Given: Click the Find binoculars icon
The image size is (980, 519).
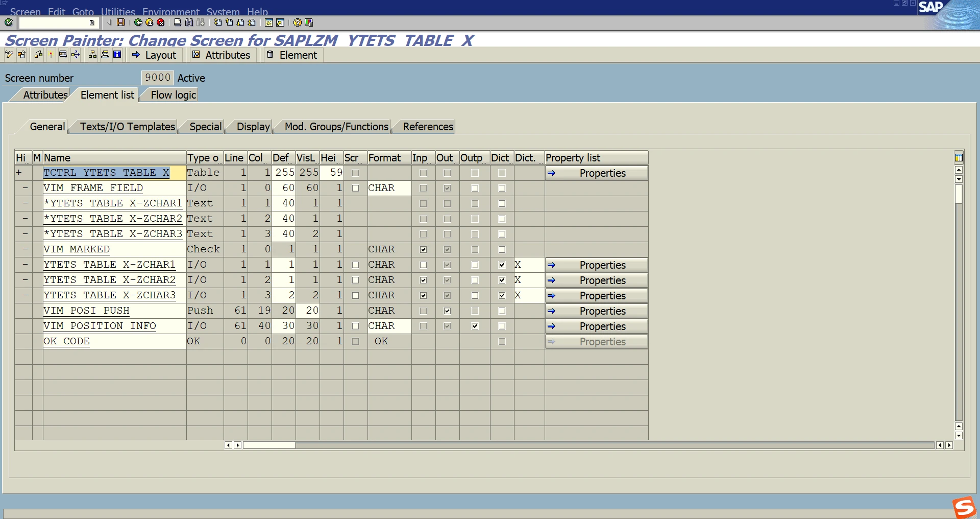Looking at the screenshot, I should [x=189, y=22].
